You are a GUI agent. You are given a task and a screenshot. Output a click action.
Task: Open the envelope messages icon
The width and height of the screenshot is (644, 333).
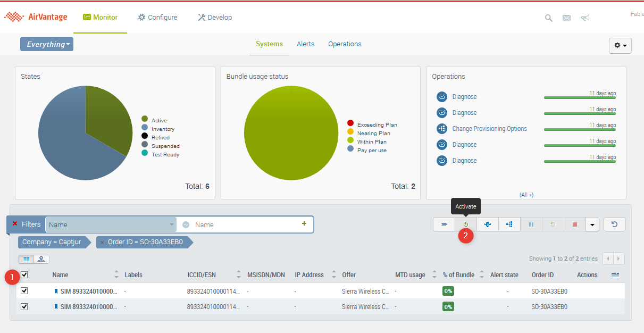tap(566, 18)
